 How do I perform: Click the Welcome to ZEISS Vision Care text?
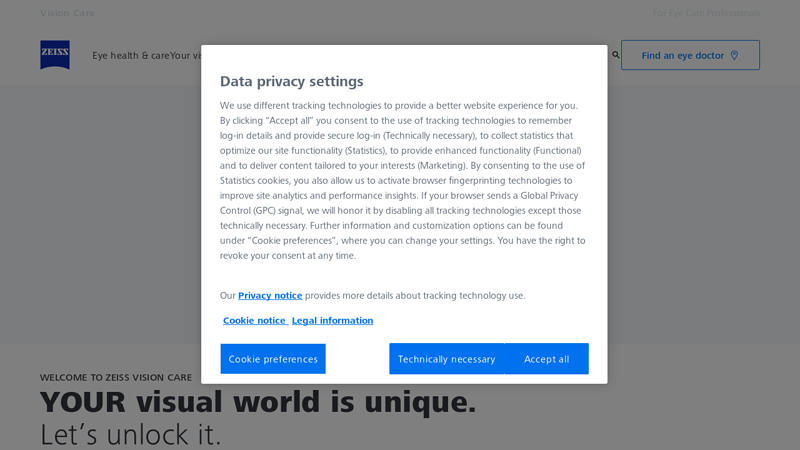coord(116,378)
